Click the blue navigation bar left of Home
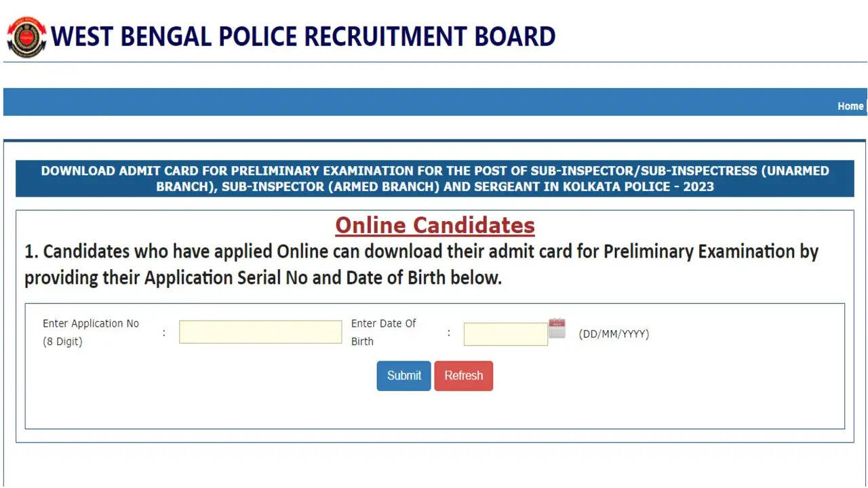The image size is (868, 488). pos(407,102)
